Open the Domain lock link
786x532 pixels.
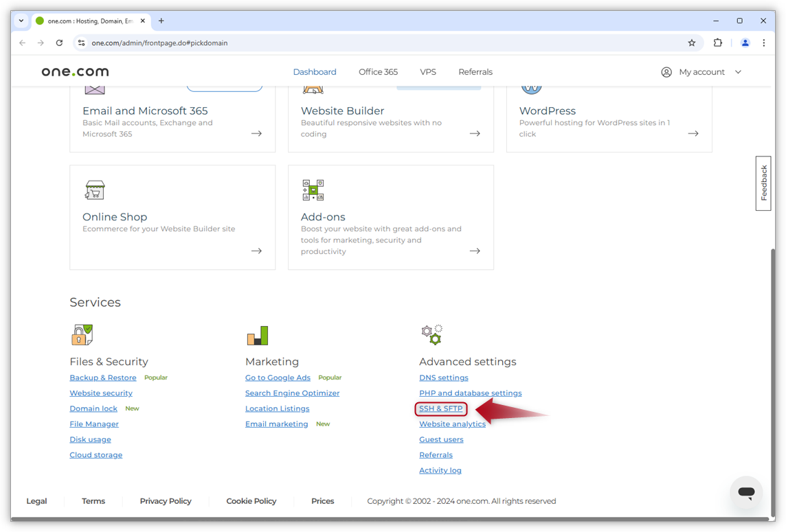(x=93, y=408)
